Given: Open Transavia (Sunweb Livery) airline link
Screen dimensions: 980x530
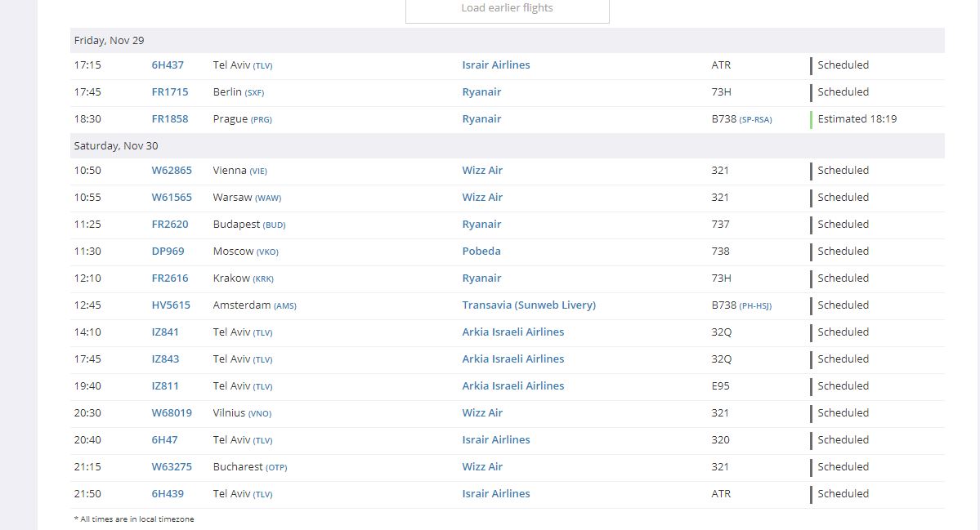Looking at the screenshot, I should pos(529,305).
